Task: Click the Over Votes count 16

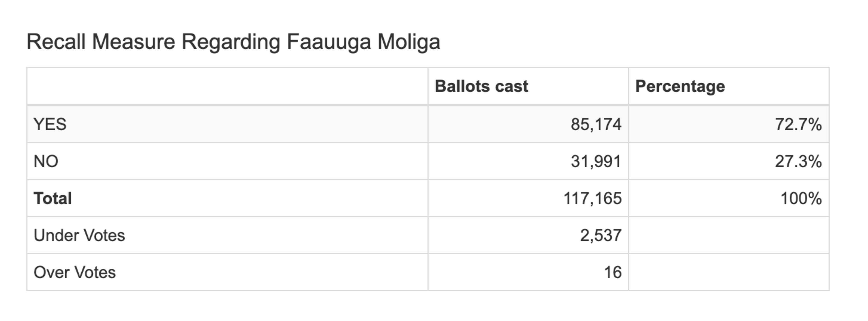Action: click(613, 272)
